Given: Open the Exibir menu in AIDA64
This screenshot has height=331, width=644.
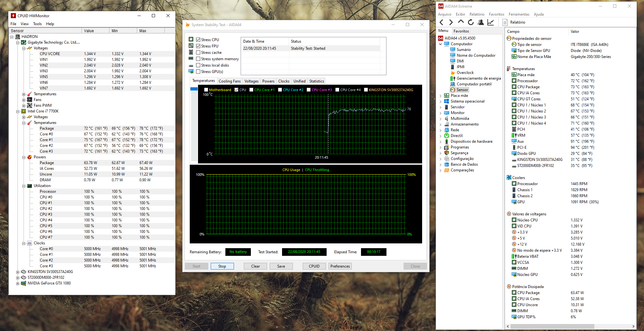Looking at the screenshot, I should coord(460,14).
